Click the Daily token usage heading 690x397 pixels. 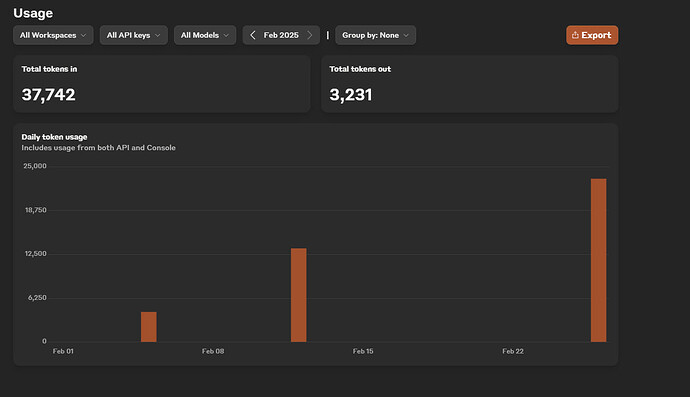pyautogui.click(x=54, y=137)
